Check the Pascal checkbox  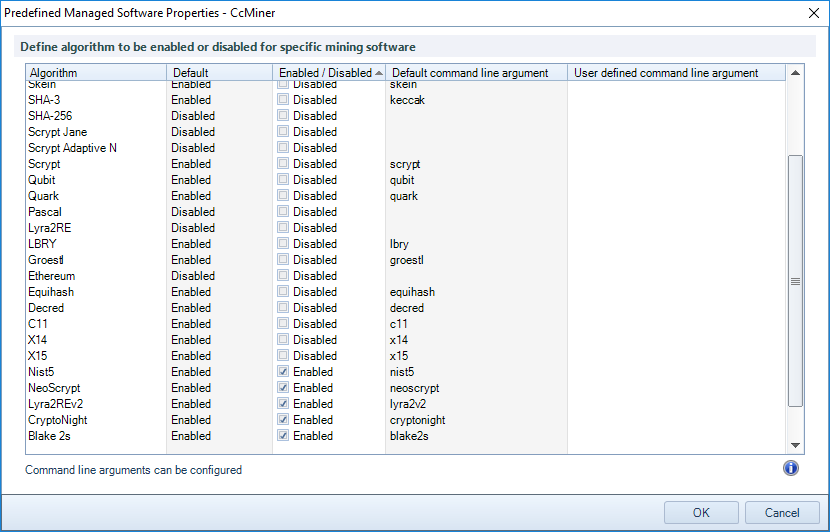click(x=283, y=211)
